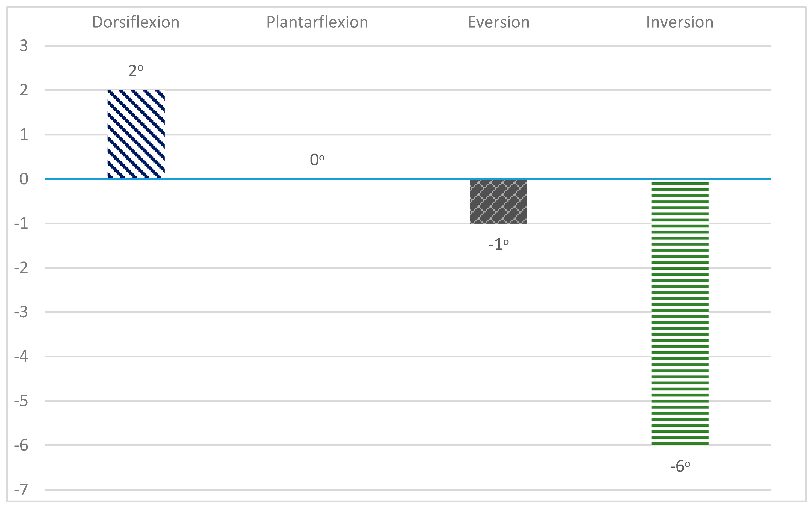Select the -6° data label

(x=680, y=466)
